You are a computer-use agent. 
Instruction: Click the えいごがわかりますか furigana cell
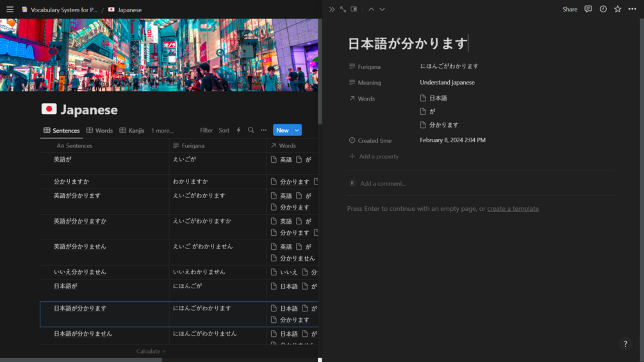pos(218,227)
